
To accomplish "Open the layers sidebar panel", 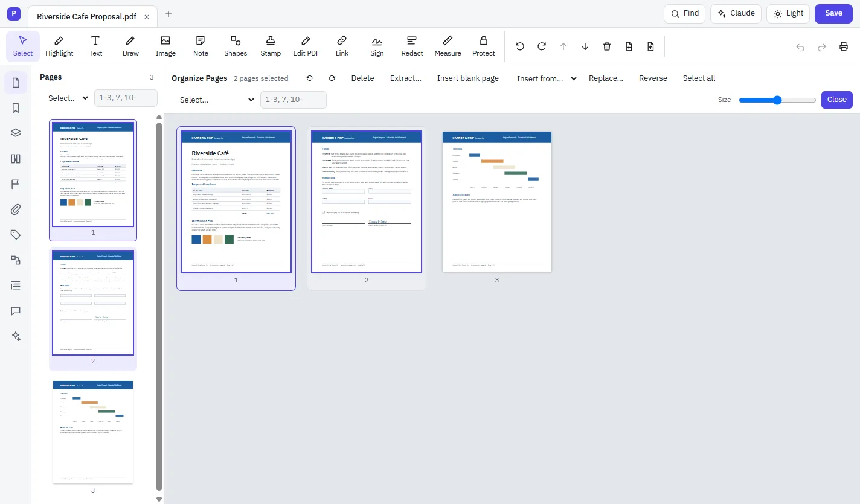I will click(x=16, y=133).
